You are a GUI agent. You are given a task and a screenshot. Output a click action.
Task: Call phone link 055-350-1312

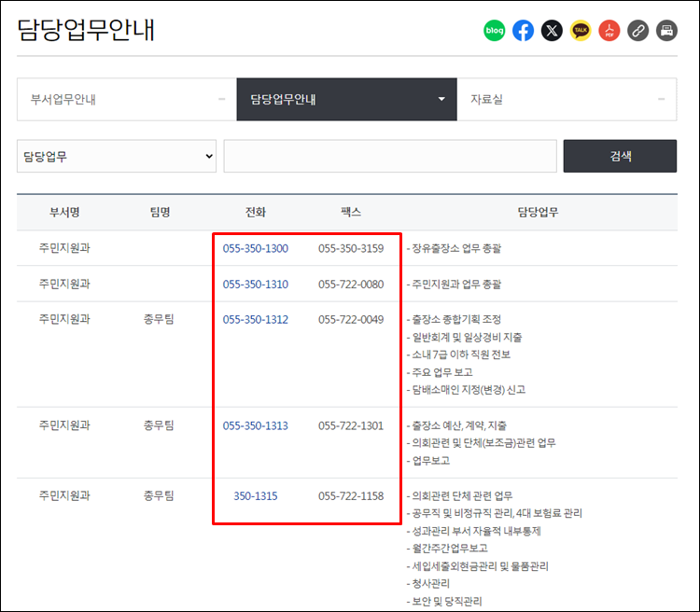pyautogui.click(x=256, y=320)
